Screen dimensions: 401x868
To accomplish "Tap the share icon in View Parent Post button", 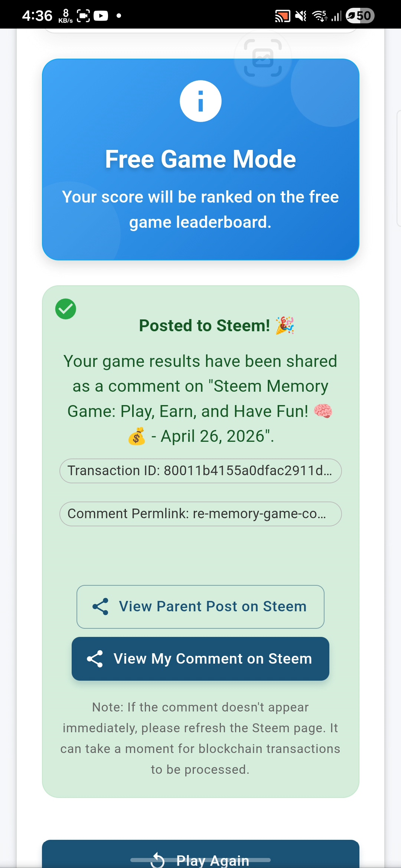I will click(x=100, y=607).
